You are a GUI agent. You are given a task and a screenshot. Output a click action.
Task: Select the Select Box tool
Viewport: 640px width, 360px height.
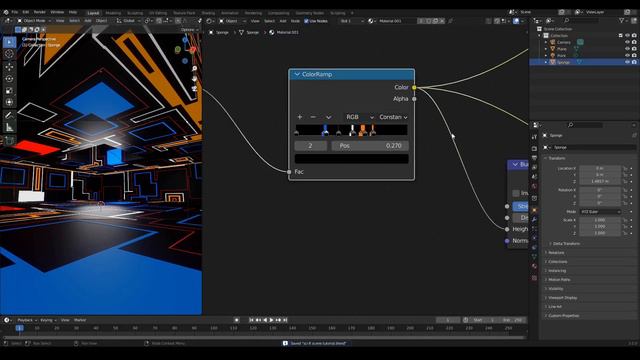9,42
